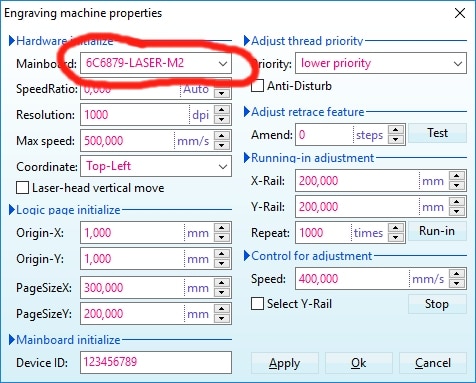Click the Test retrace button
Image resolution: width=476 pixels, height=383 pixels.
(437, 133)
